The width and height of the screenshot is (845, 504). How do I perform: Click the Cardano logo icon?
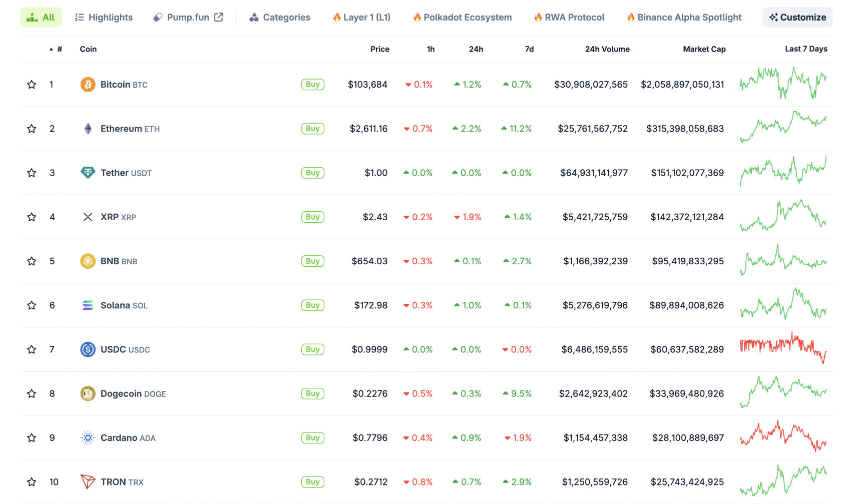[88, 437]
